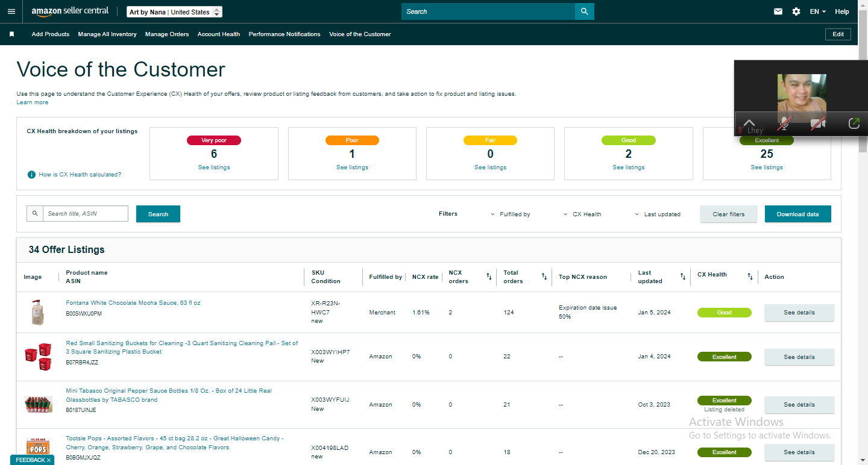868x465 pixels.
Task: Click share screen icon in call overlay
Action: click(854, 123)
